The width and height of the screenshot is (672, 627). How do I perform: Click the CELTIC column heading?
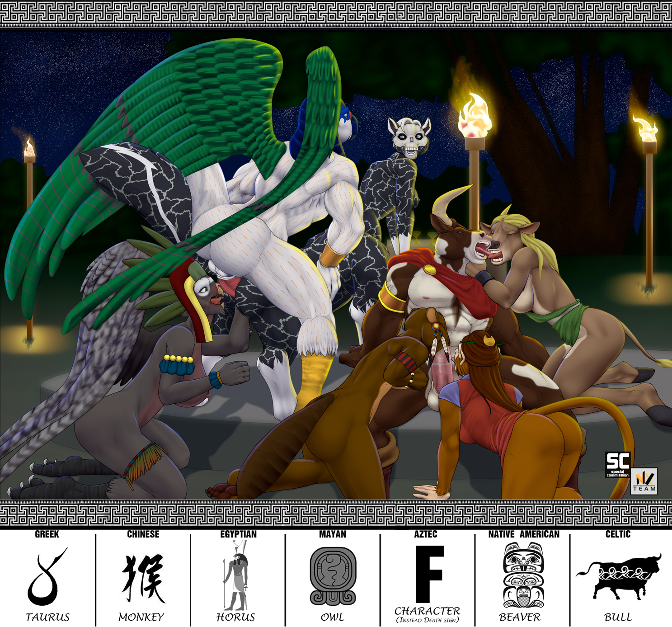618,534
